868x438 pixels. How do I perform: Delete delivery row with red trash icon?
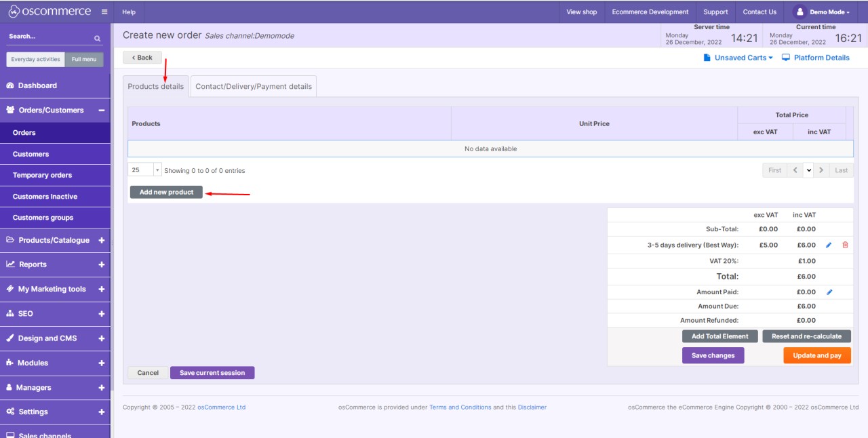click(x=845, y=245)
